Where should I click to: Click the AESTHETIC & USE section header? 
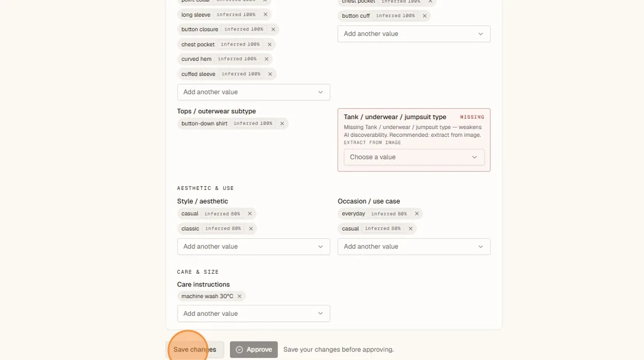[x=205, y=188]
